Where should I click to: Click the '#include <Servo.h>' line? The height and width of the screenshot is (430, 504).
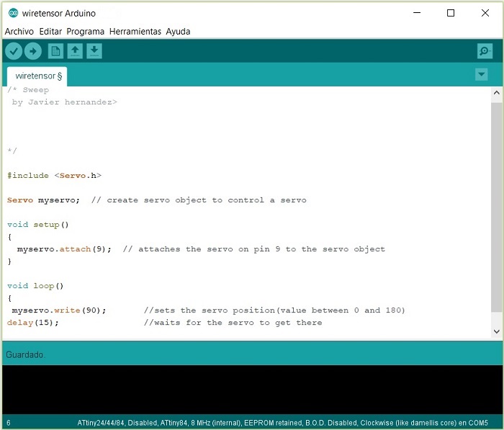point(54,176)
